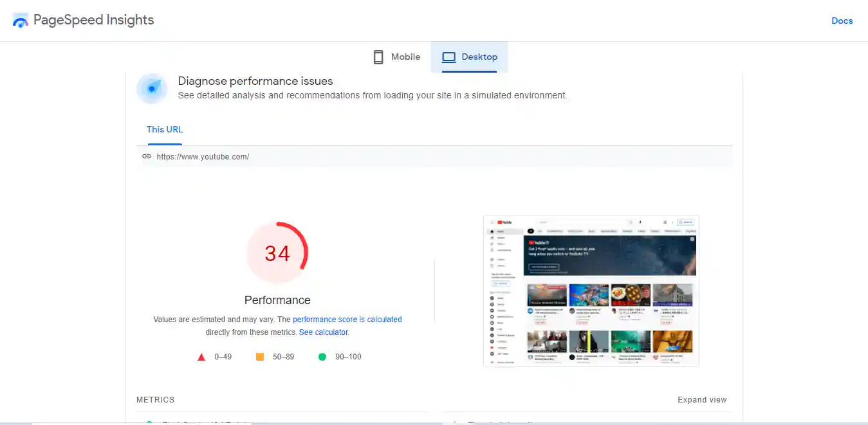
Task: Open the This URL tab
Action: point(164,129)
